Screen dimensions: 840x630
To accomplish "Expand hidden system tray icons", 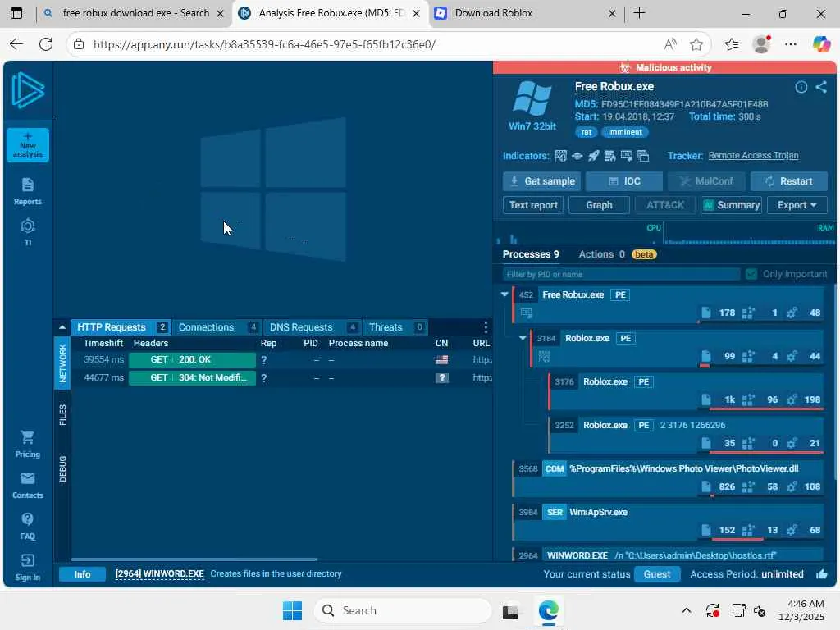I will (687, 610).
